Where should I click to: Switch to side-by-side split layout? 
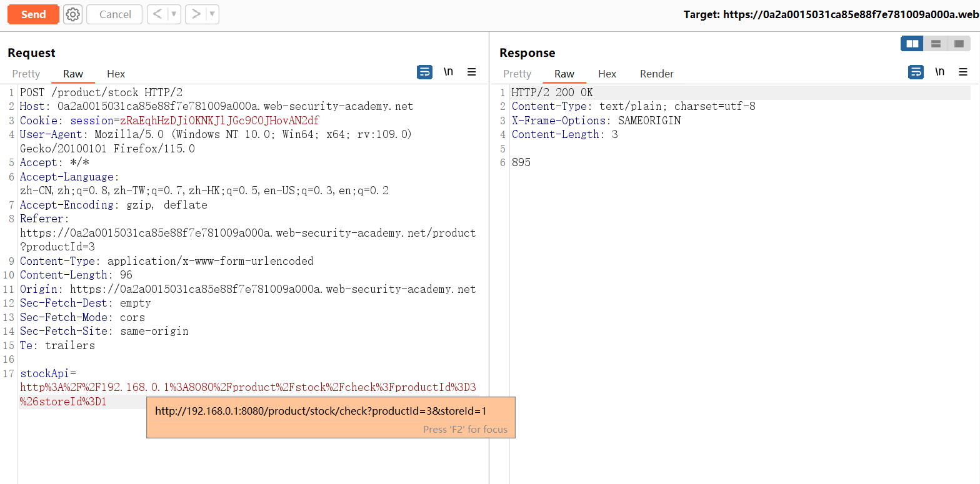click(912, 44)
